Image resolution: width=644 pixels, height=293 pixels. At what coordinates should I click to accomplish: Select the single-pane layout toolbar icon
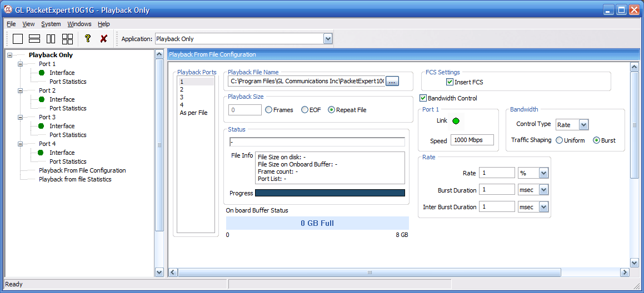pos(18,39)
